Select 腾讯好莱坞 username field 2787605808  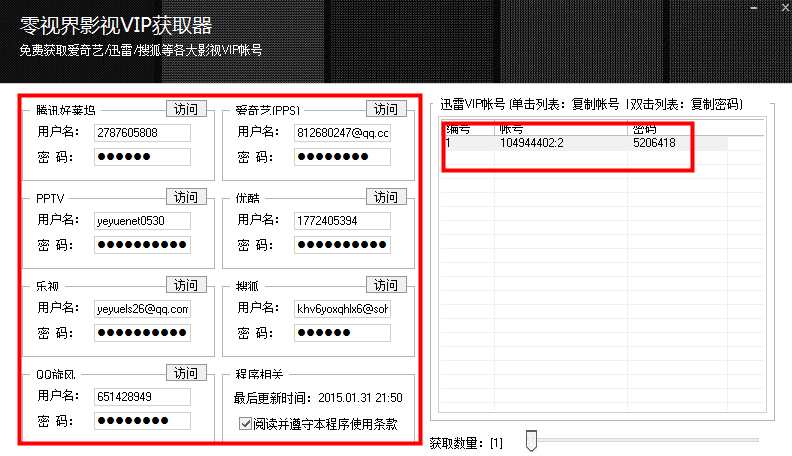click(x=142, y=133)
